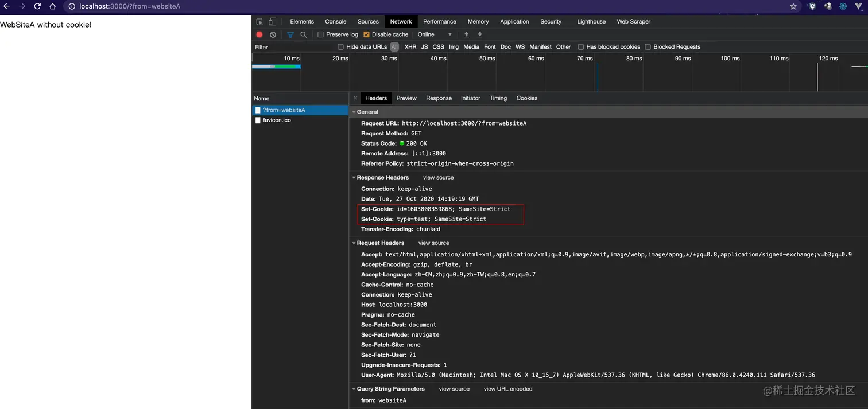
Task: Show the request Preview tab
Action: [406, 98]
